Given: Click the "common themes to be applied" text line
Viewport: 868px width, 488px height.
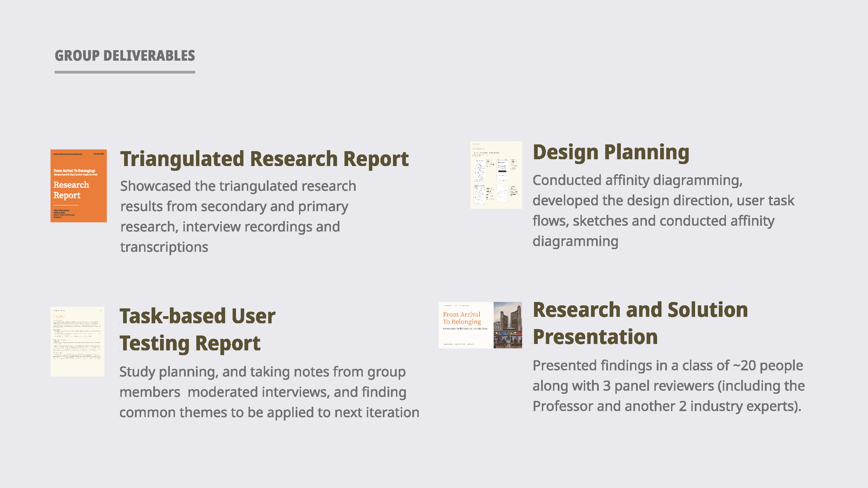Looking at the screenshot, I should coord(269,412).
